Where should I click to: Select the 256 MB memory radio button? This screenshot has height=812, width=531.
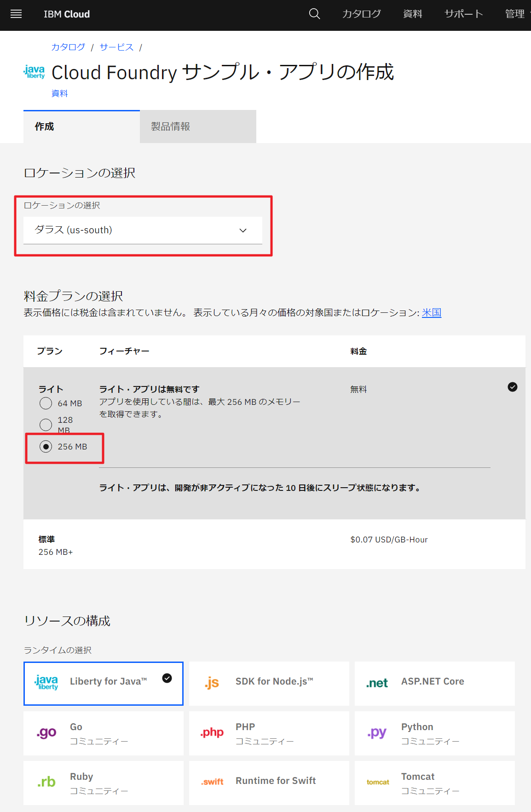(46, 447)
